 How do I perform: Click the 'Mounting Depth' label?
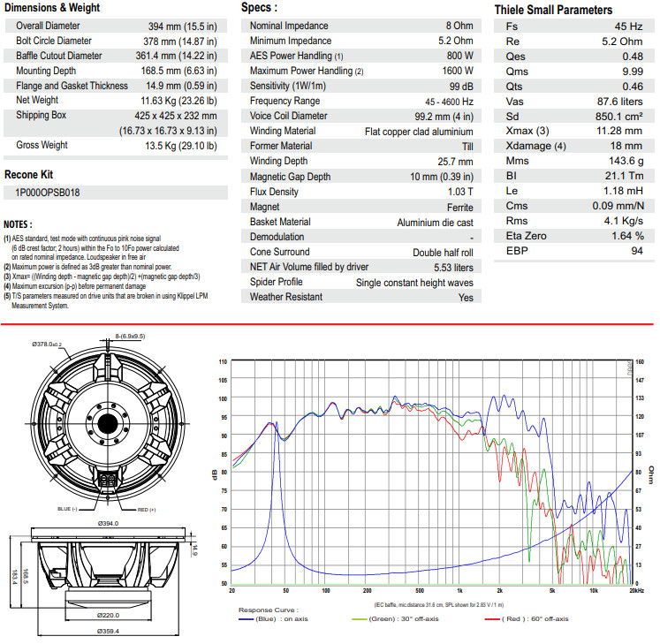pyautogui.click(x=46, y=71)
